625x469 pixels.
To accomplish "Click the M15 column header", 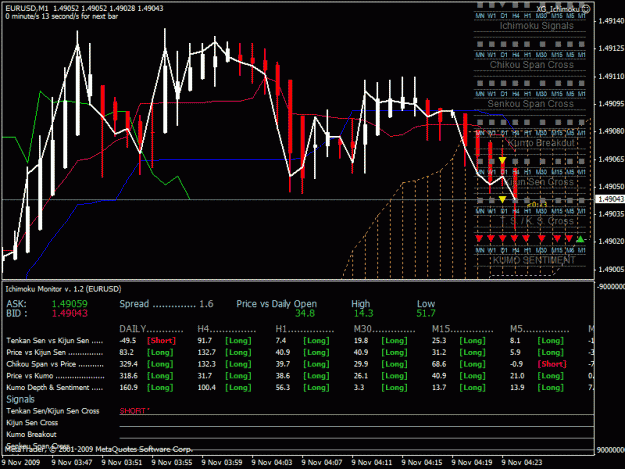I will click(x=462, y=329).
